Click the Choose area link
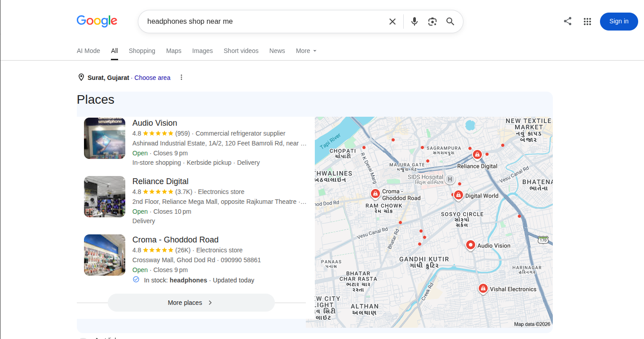 pyautogui.click(x=152, y=78)
